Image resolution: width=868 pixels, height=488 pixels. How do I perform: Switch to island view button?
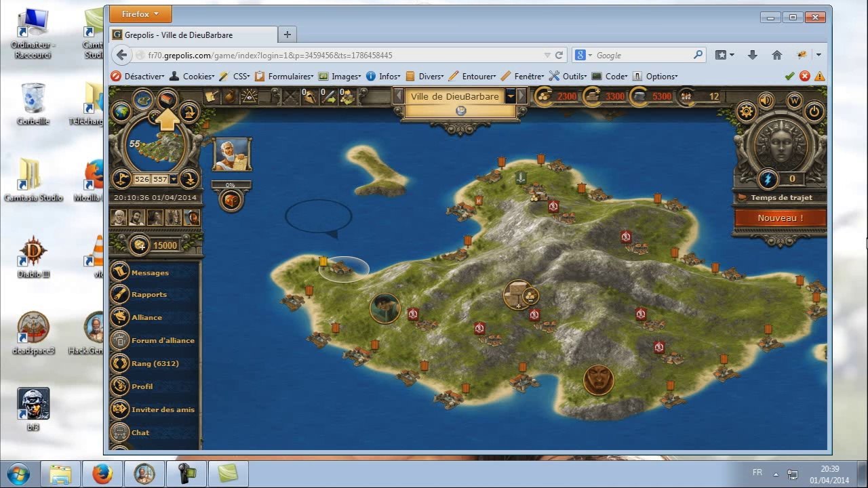pos(143,100)
